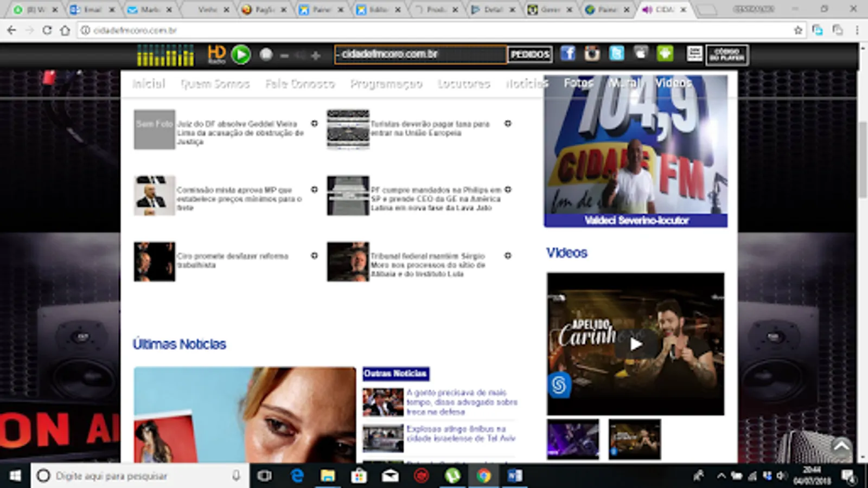
Task: Open the Programação menu item
Action: click(x=386, y=84)
